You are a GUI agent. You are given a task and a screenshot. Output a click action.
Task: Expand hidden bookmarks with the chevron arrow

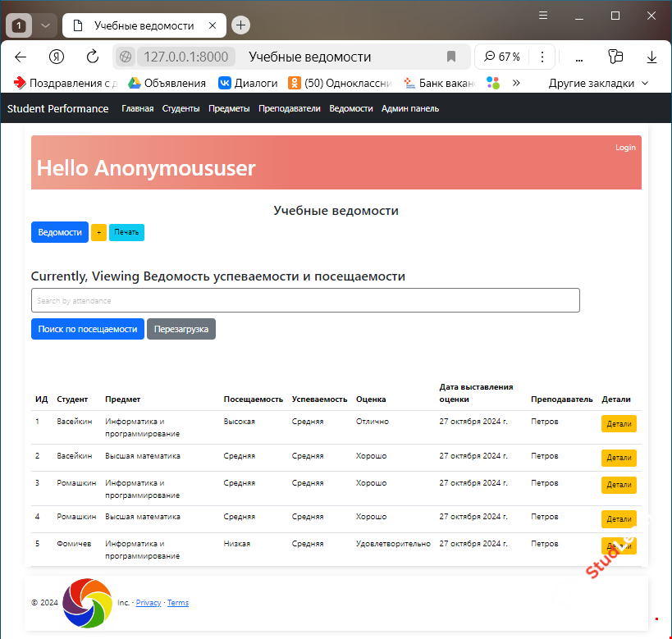[x=516, y=82]
